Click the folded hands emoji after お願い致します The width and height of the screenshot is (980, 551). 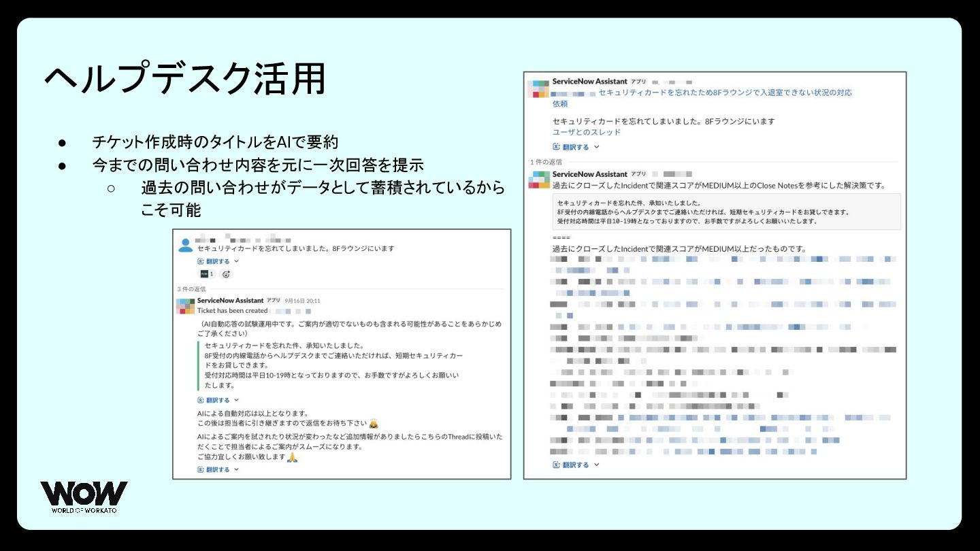(292, 457)
